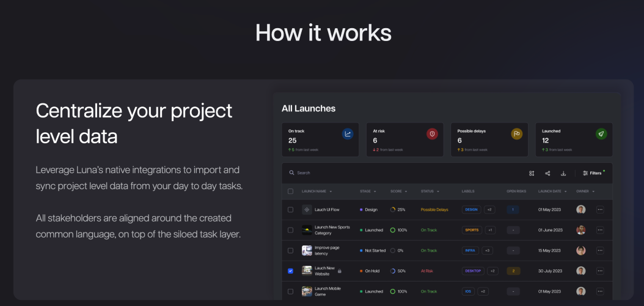Open more options for Lauch New Website

(x=600, y=271)
